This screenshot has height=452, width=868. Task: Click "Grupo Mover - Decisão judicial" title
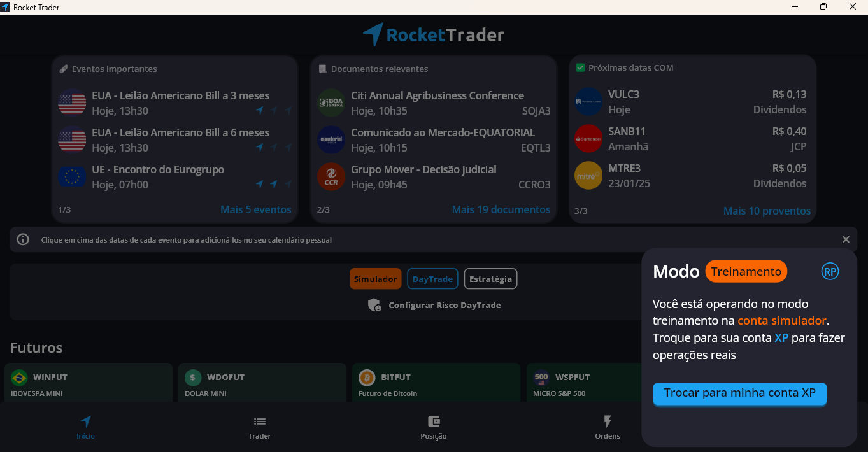[x=423, y=169]
